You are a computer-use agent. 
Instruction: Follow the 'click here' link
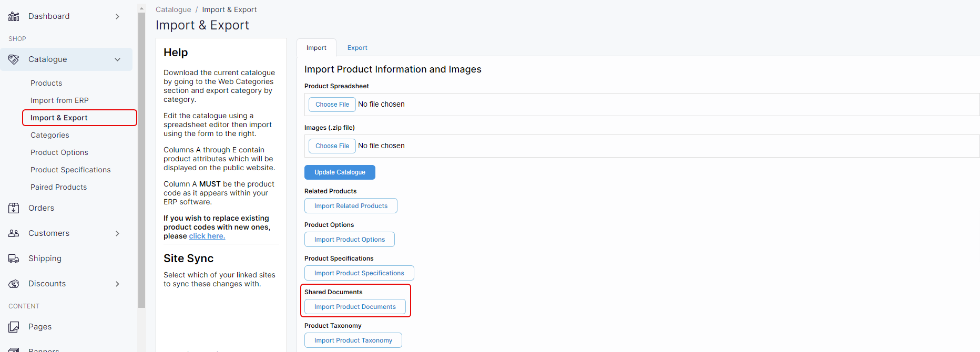click(x=207, y=236)
